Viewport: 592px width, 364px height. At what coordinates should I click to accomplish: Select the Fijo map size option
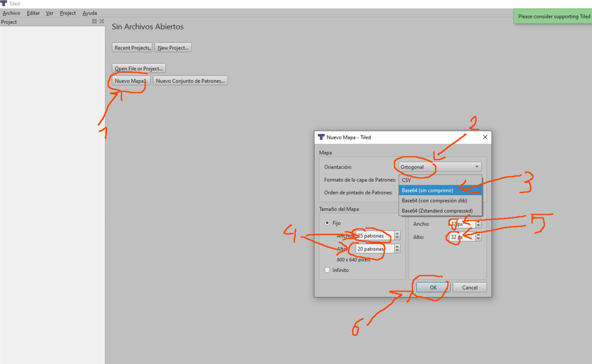[328, 223]
